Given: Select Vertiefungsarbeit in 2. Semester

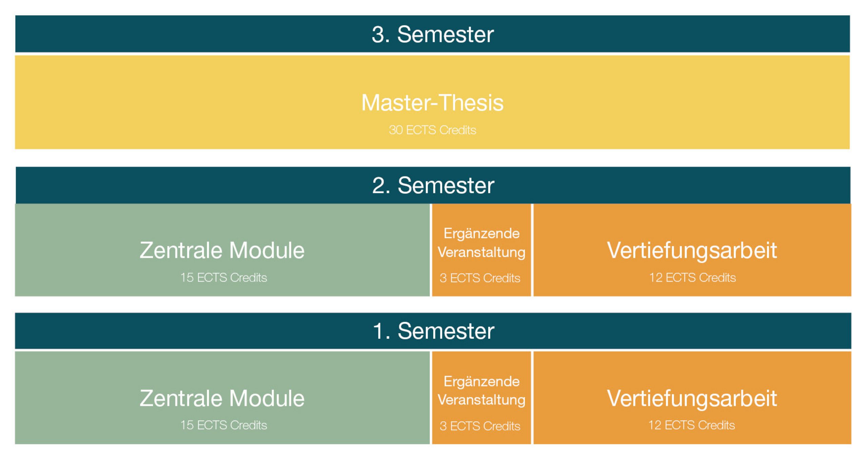Looking at the screenshot, I should pos(692,251).
